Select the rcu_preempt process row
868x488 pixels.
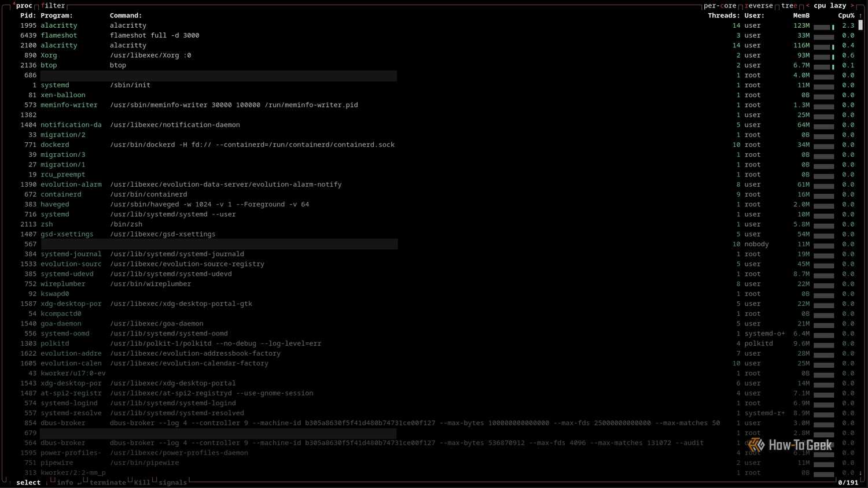point(437,175)
